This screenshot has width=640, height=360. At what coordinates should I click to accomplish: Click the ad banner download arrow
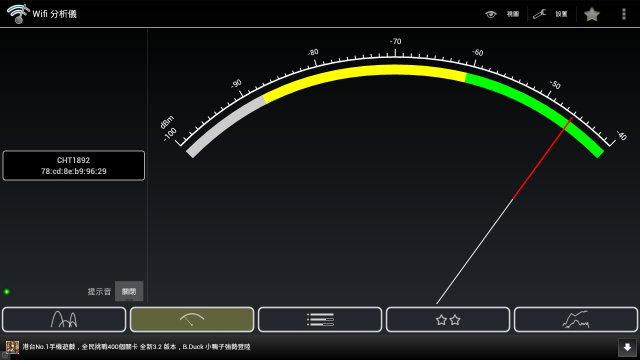(x=627, y=347)
